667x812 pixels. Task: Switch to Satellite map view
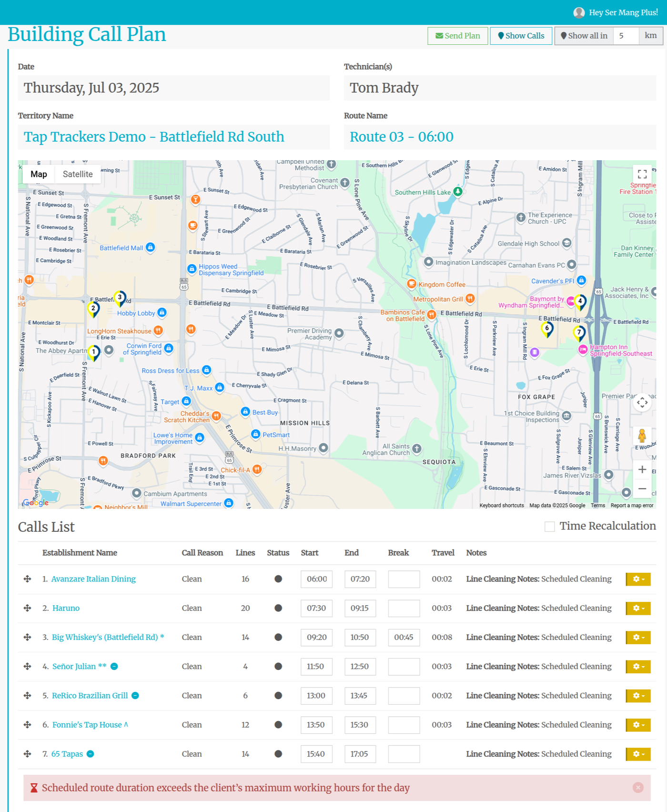(78, 174)
